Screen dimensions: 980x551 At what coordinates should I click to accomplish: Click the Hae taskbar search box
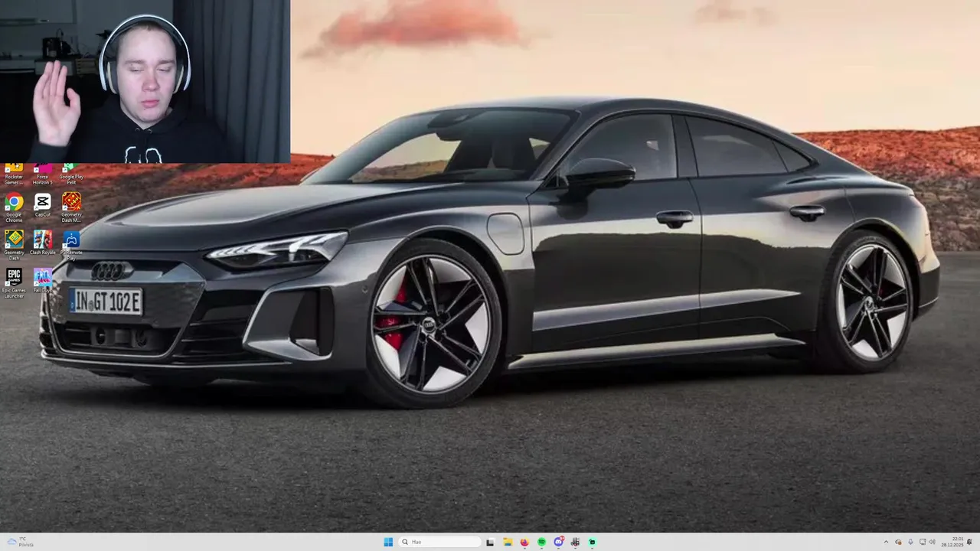point(439,542)
